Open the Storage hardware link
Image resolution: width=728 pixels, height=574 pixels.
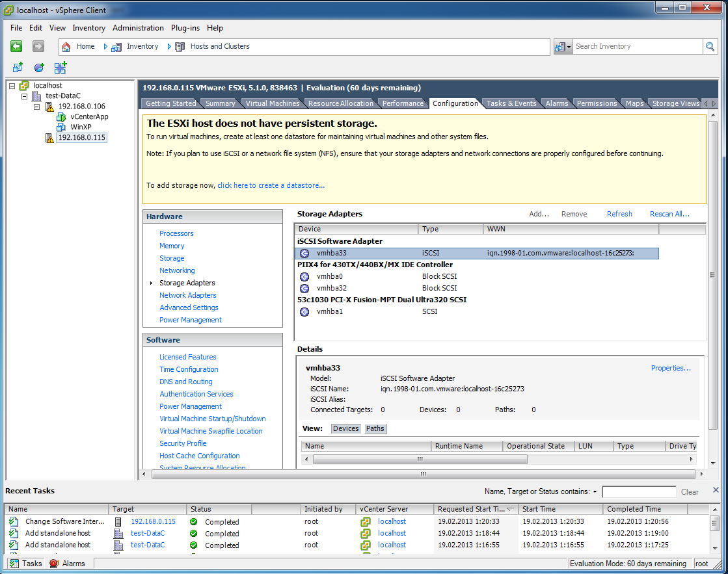coord(172,258)
